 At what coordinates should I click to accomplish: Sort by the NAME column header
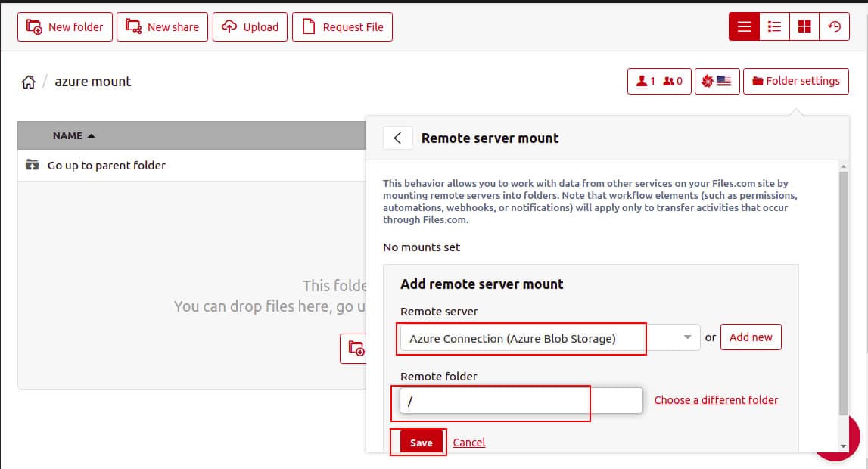pyautogui.click(x=67, y=135)
